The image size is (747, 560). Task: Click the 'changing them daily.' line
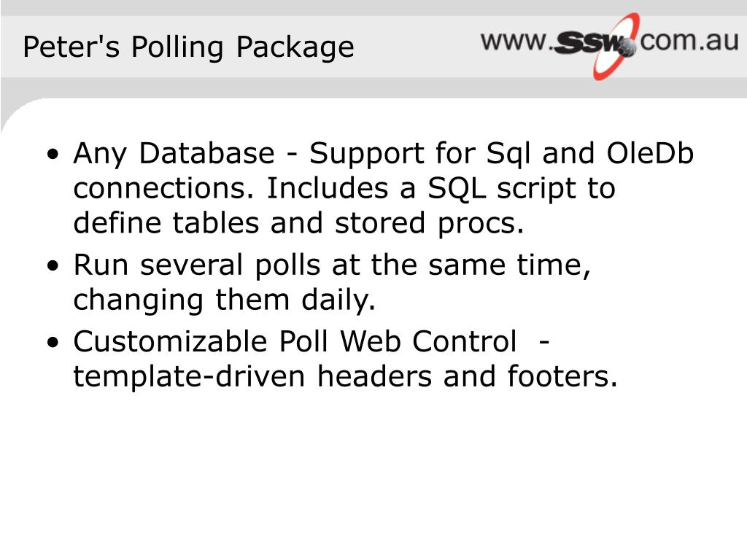tap(225, 301)
